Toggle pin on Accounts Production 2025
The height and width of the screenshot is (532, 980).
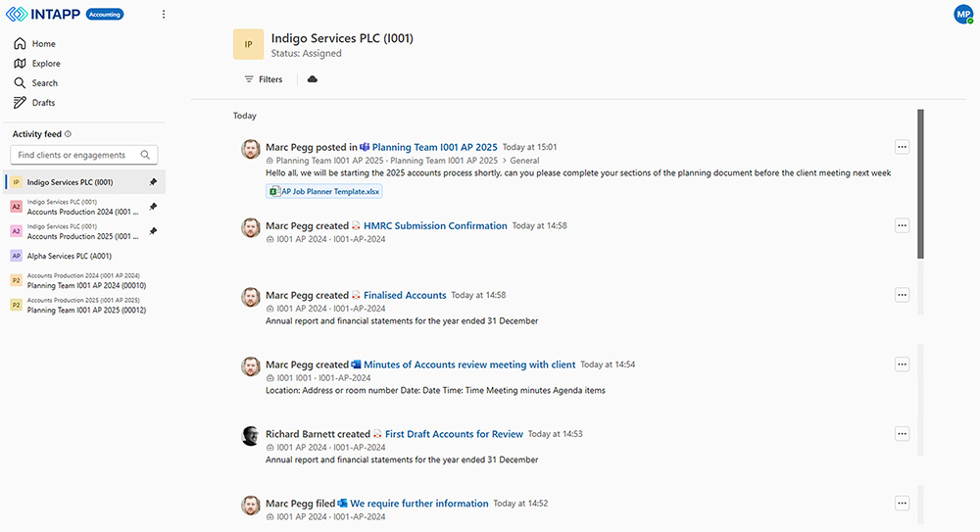(x=152, y=231)
